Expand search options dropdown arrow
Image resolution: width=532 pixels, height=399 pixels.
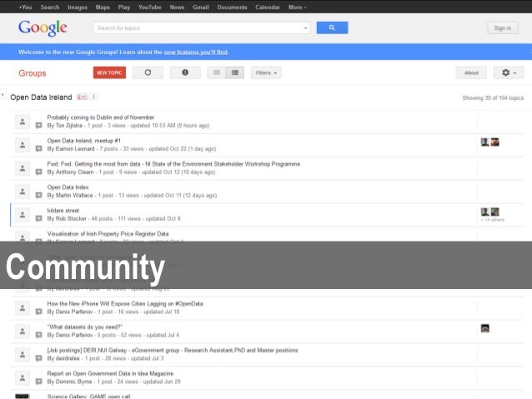(x=306, y=28)
